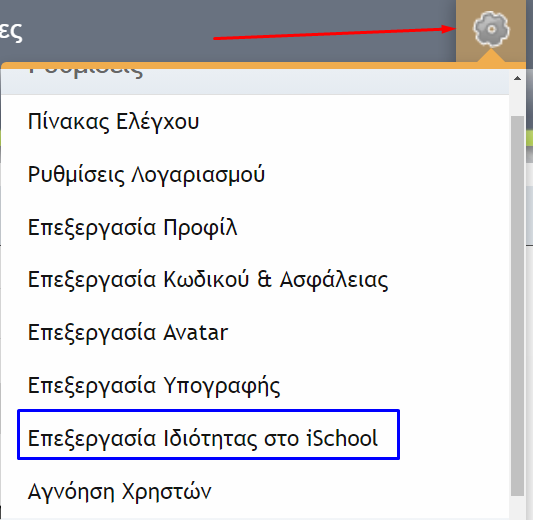Click the dropdown's vertical scrollbar thumb

(517, 305)
